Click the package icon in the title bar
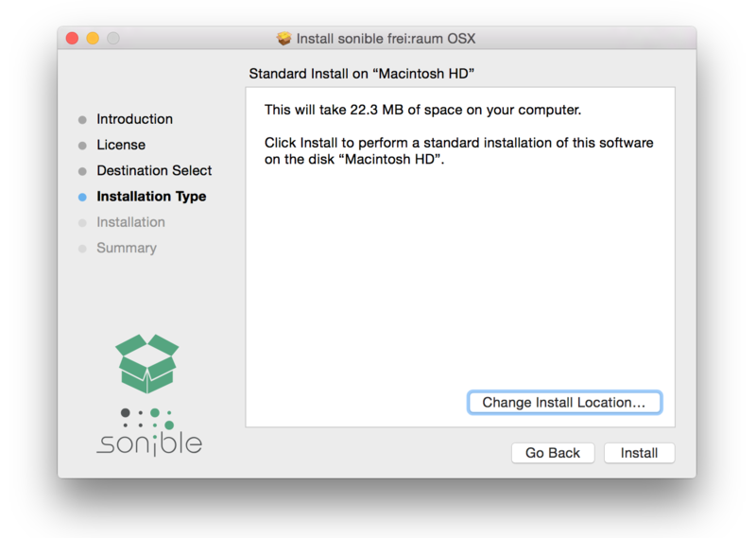Screen dimensions: 756x538 (283, 39)
